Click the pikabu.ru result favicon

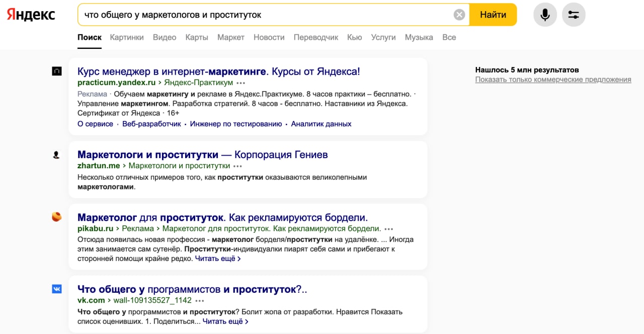click(57, 217)
